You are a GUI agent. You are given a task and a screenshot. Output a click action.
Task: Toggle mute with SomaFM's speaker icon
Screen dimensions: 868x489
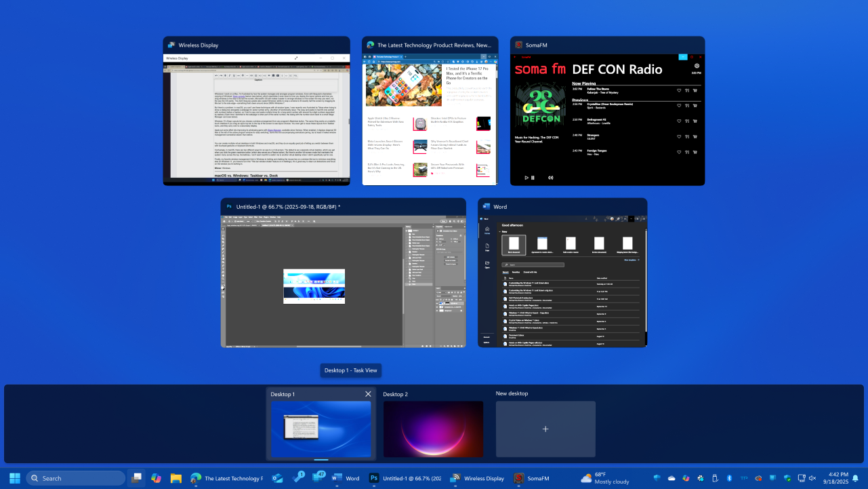[x=550, y=178]
